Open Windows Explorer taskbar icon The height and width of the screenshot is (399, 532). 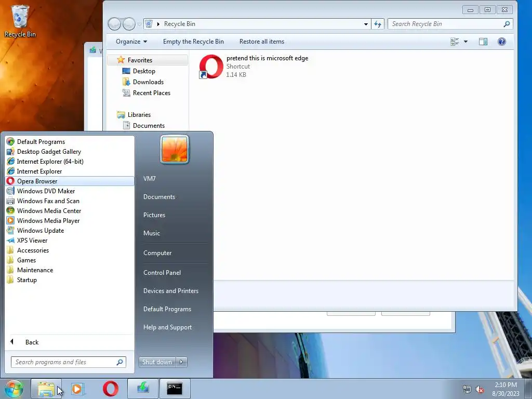(46, 389)
